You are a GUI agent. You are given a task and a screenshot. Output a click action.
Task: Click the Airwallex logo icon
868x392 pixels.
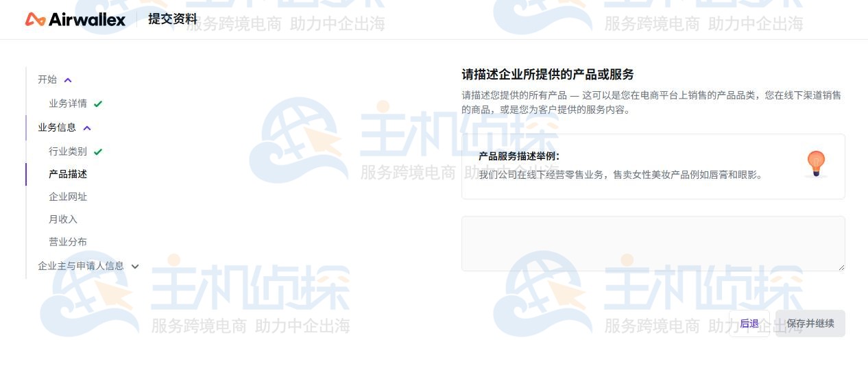pos(35,19)
